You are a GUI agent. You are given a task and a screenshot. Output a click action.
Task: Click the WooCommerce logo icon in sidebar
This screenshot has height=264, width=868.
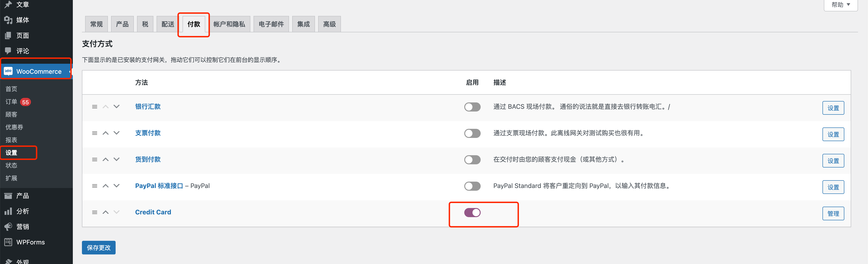click(8, 71)
